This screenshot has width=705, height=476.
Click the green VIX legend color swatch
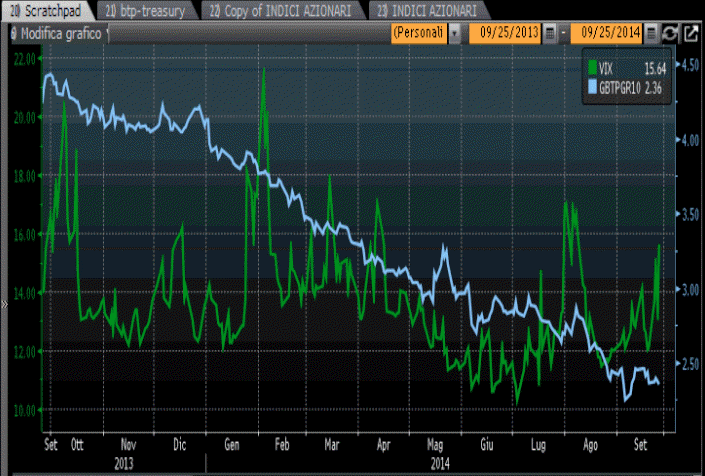[593, 68]
